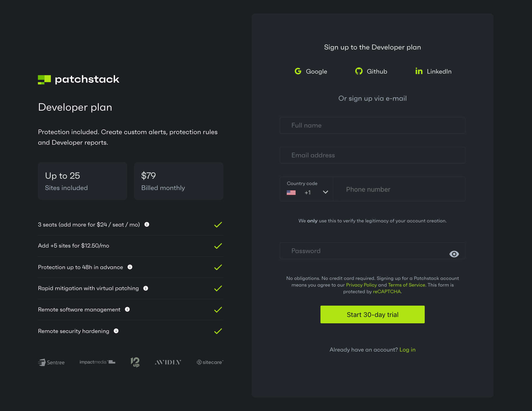Click the Github octocat icon
The image size is (532, 411).
359,71
